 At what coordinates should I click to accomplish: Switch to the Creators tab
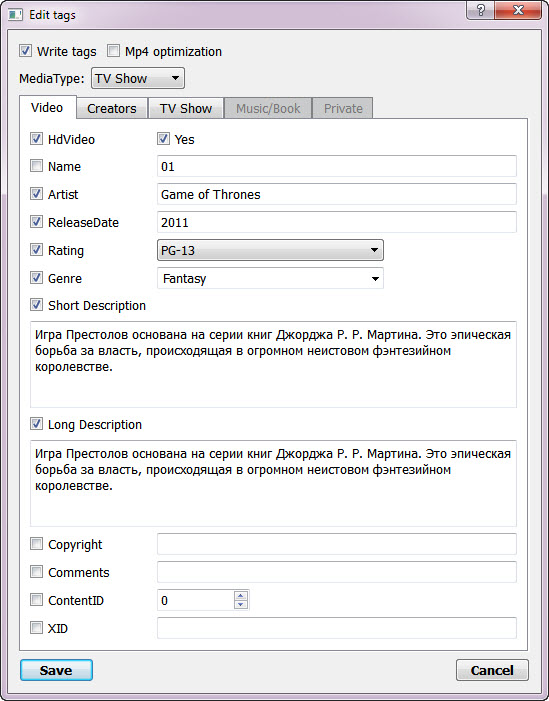[x=112, y=108]
